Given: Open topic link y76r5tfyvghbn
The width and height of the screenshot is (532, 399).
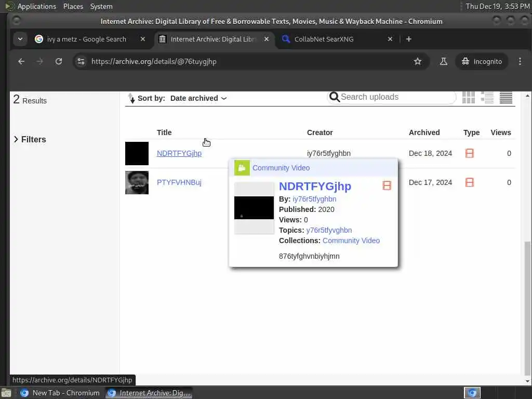Looking at the screenshot, I should coord(329,230).
